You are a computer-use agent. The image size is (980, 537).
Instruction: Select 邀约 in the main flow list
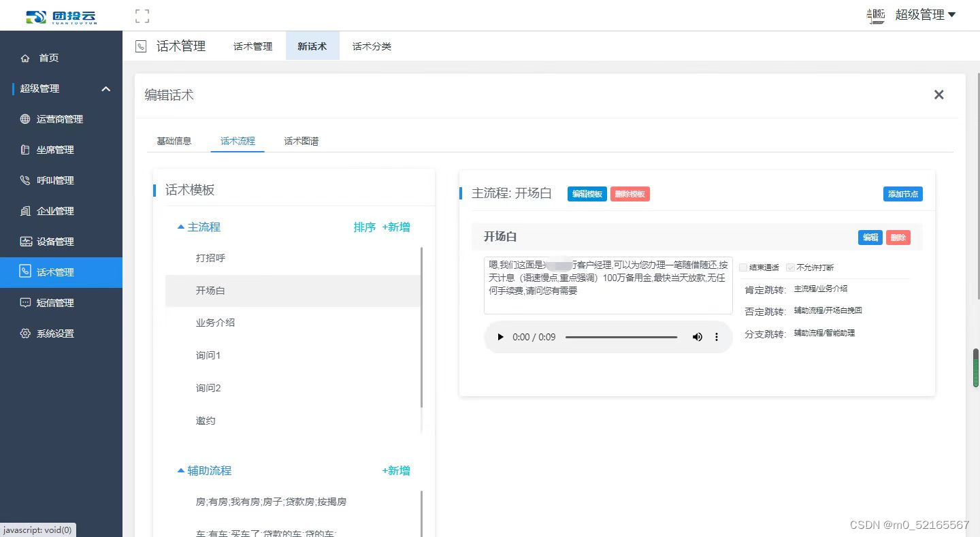(x=293, y=421)
